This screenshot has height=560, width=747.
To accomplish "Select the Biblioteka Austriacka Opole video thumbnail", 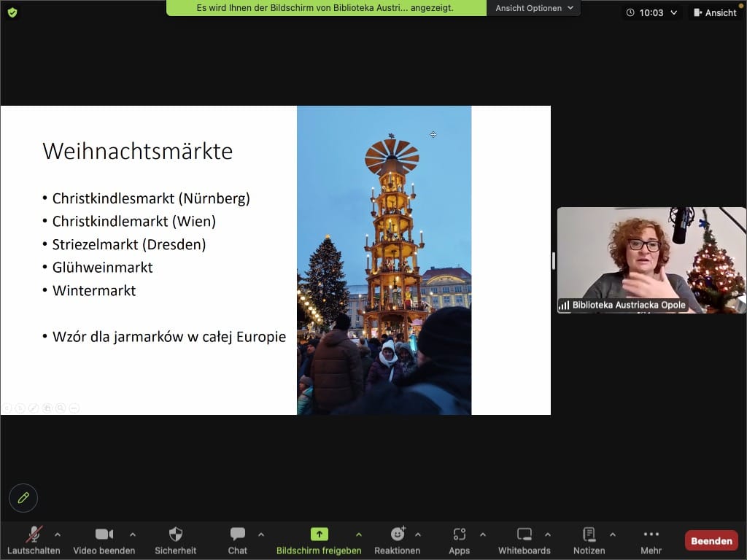I will coord(651,260).
